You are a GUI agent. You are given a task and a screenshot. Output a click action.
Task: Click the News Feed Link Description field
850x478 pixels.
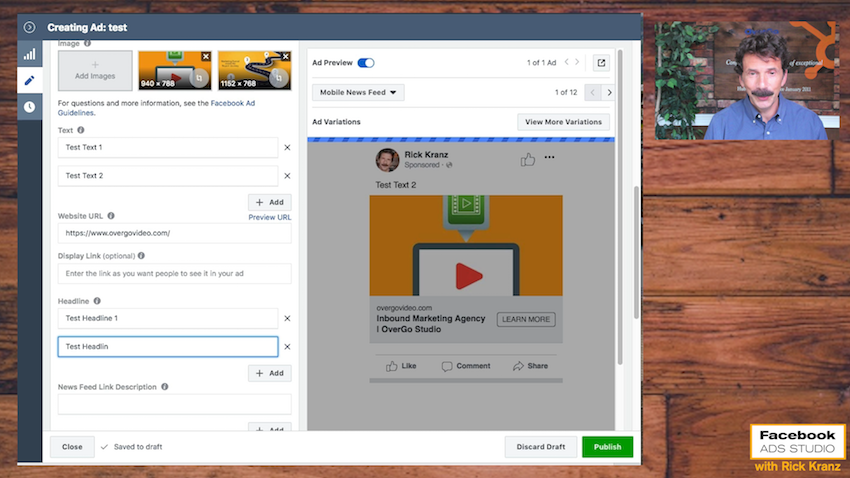point(175,404)
